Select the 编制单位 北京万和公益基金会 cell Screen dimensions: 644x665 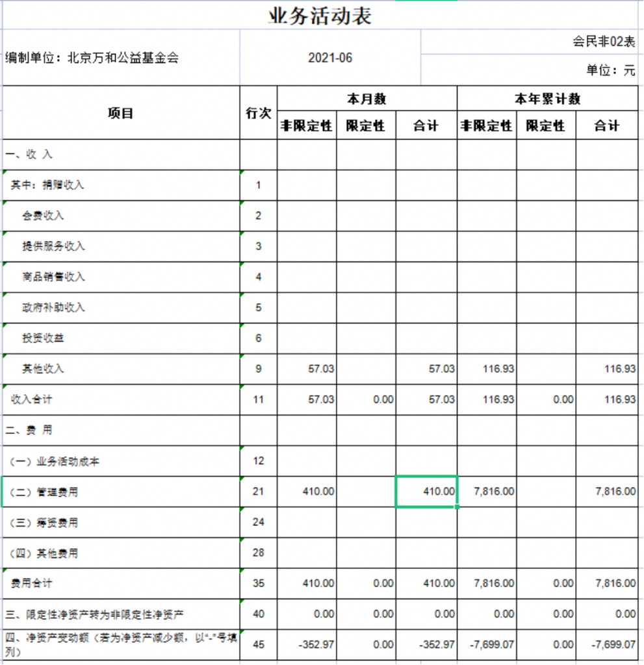click(x=121, y=58)
